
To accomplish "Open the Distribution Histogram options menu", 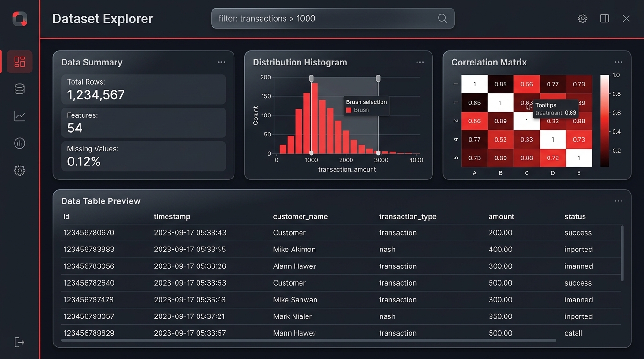I will (x=420, y=62).
